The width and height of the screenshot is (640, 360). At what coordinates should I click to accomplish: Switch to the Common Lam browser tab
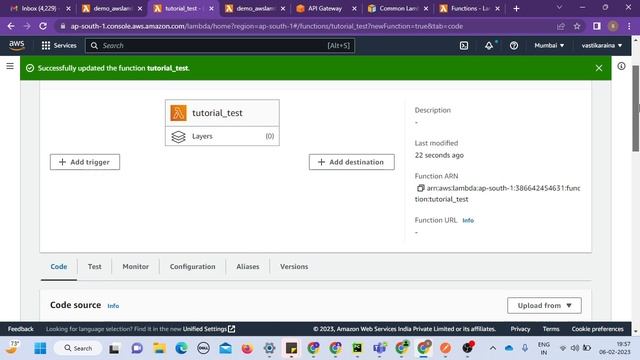tap(397, 8)
